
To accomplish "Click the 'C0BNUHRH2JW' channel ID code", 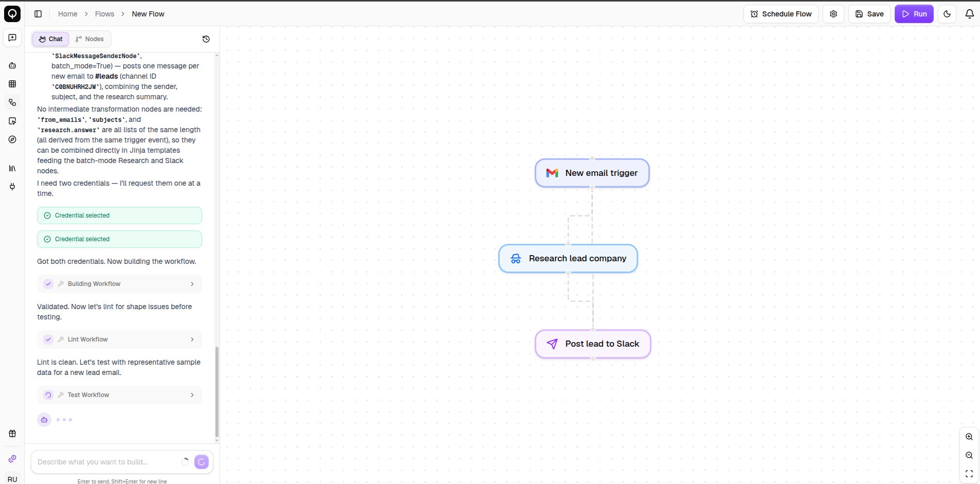I will (76, 87).
